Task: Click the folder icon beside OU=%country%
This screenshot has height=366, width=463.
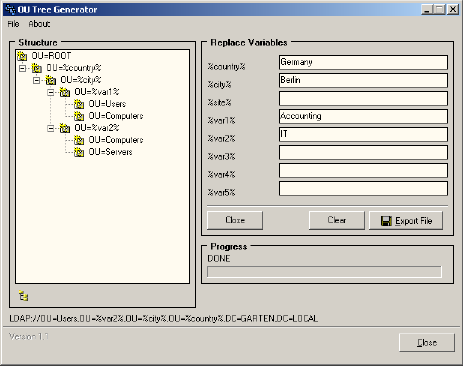Action: point(36,68)
